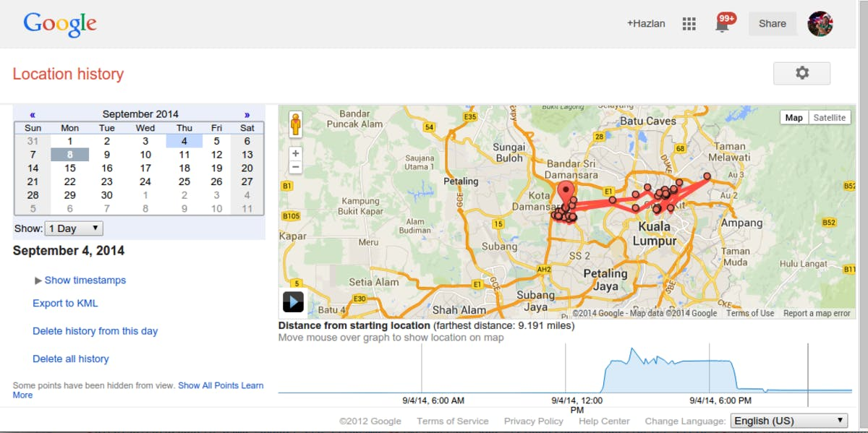Image resolution: width=868 pixels, height=433 pixels.
Task: Select September 26 in the calendar
Action: pos(217,182)
